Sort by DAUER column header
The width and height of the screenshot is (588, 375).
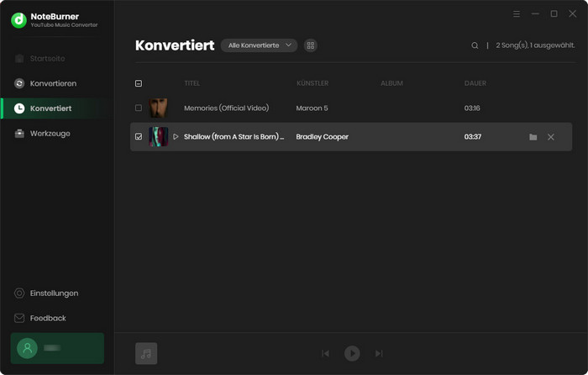coord(475,83)
